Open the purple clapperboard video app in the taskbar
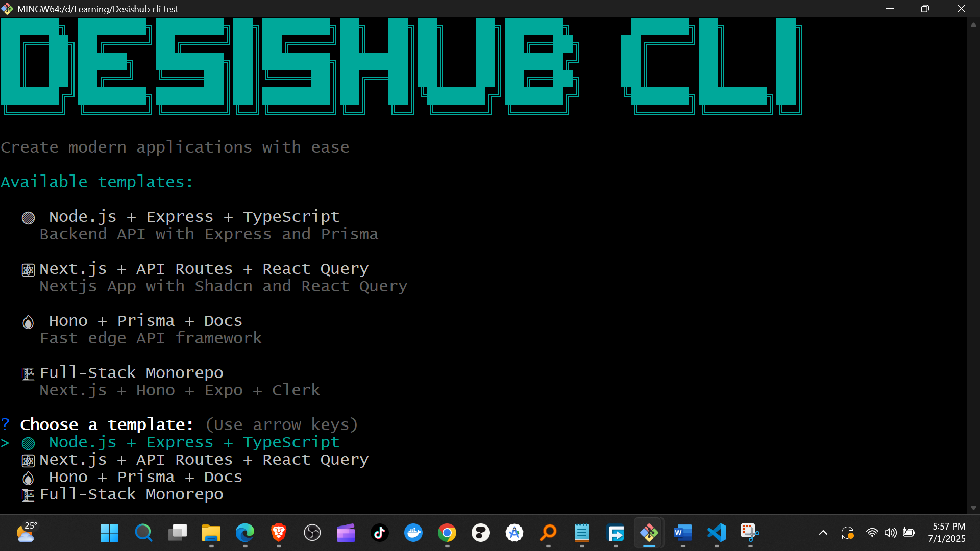This screenshot has width=980, height=551. [346, 533]
